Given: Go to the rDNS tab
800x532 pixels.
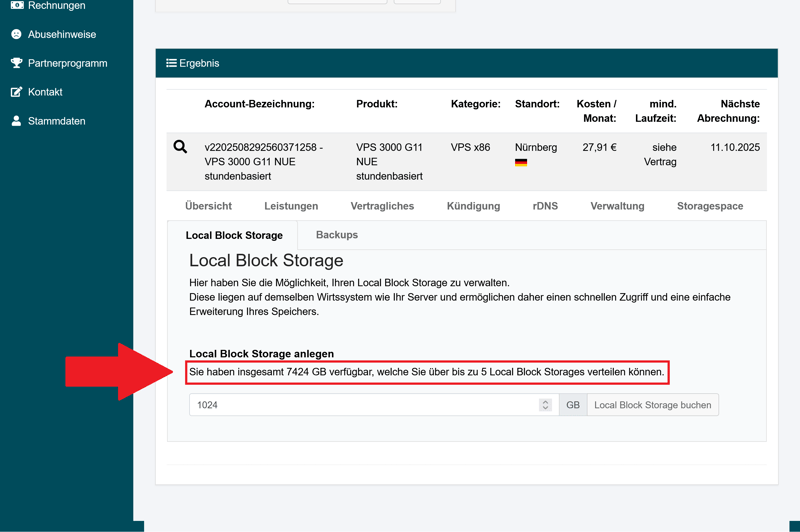Looking at the screenshot, I should (x=545, y=206).
